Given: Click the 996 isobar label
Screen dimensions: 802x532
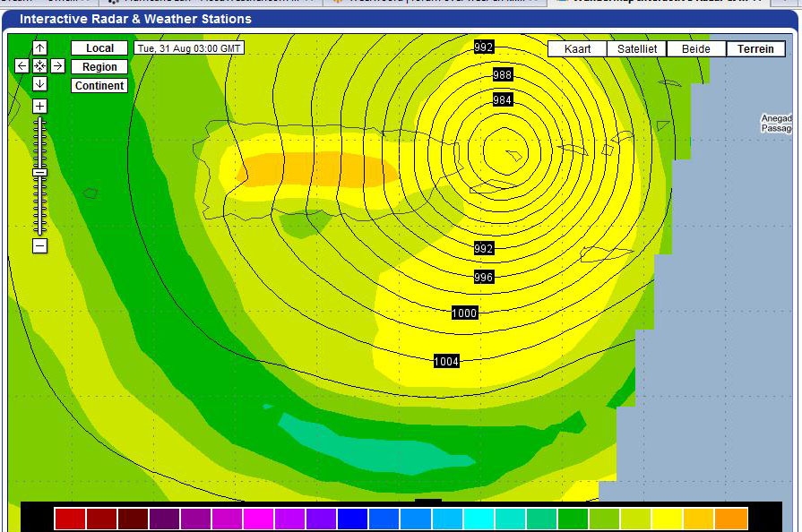Looking at the screenshot, I should (483, 278).
